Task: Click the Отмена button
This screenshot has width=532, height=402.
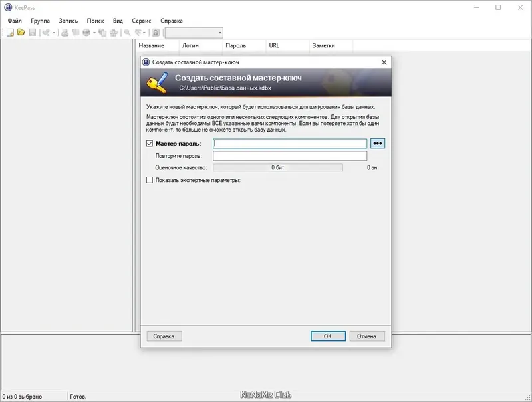Action: tap(367, 336)
